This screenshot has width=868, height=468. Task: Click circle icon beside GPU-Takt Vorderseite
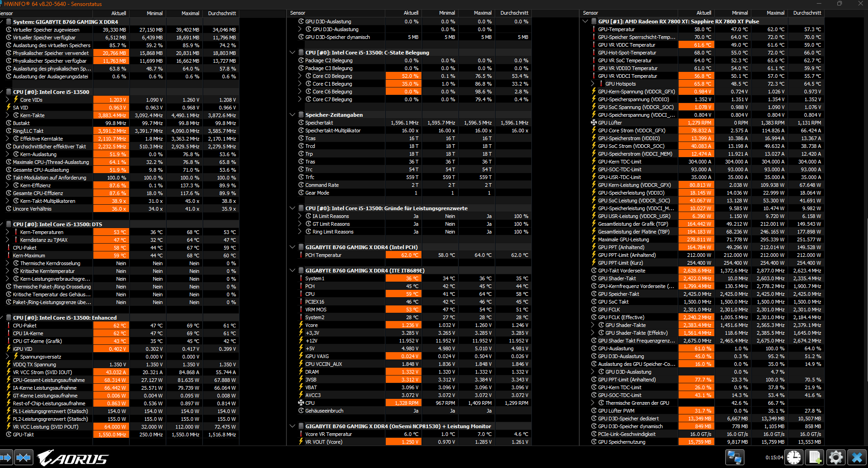(593, 271)
